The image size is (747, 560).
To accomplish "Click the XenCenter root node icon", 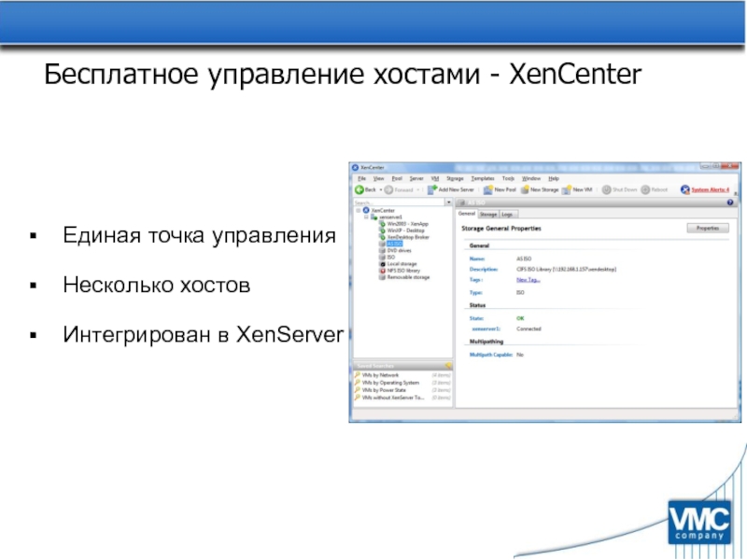I will 366,210.
